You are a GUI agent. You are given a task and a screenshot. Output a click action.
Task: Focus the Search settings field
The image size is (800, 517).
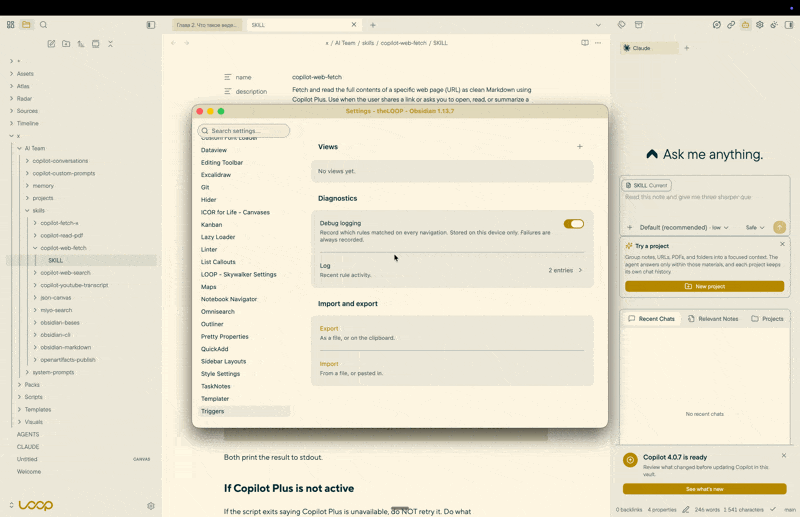(244, 131)
